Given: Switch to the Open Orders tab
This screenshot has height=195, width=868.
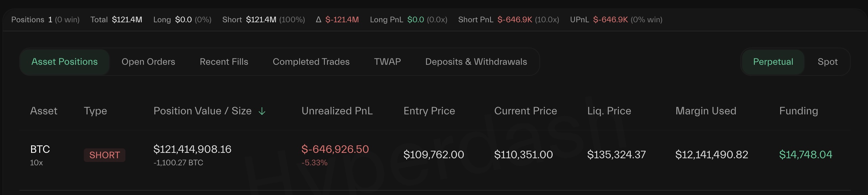Looking at the screenshot, I should tap(148, 62).
